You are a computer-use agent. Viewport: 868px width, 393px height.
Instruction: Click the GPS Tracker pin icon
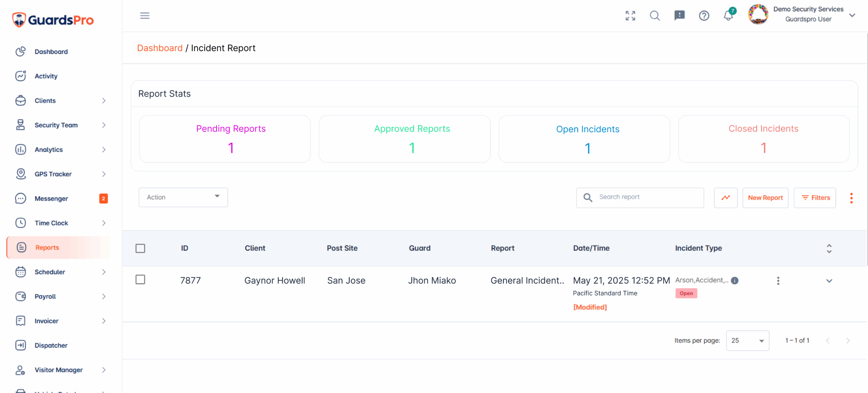pos(21,174)
